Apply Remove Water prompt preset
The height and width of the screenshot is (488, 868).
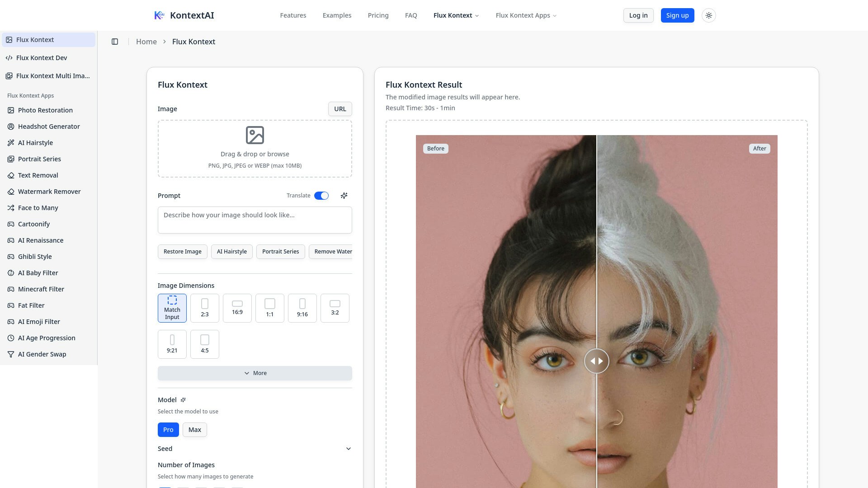click(x=331, y=252)
